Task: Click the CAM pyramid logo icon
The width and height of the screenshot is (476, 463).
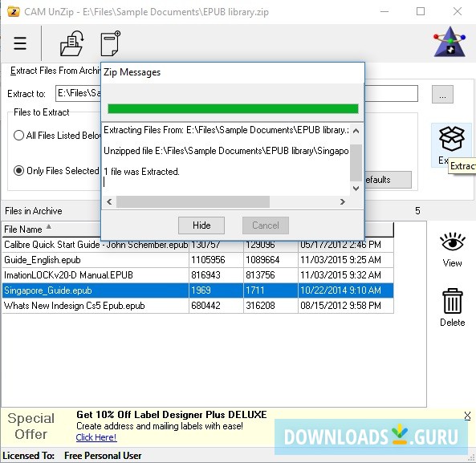Action: [x=450, y=42]
